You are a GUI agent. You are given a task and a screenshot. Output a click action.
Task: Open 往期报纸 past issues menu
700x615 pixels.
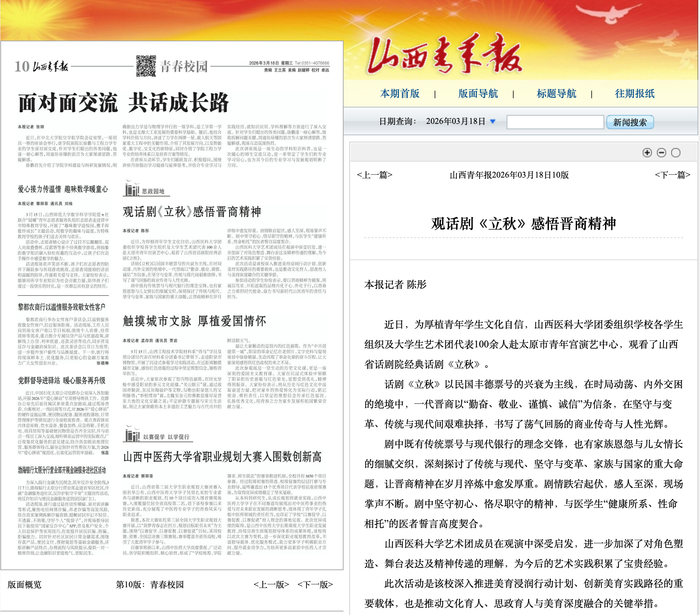tap(634, 94)
